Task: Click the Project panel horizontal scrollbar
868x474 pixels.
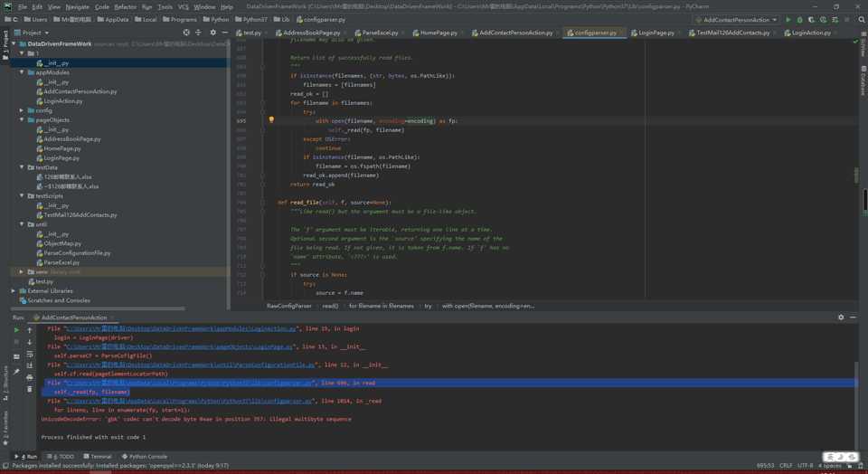Action: click(x=98, y=308)
